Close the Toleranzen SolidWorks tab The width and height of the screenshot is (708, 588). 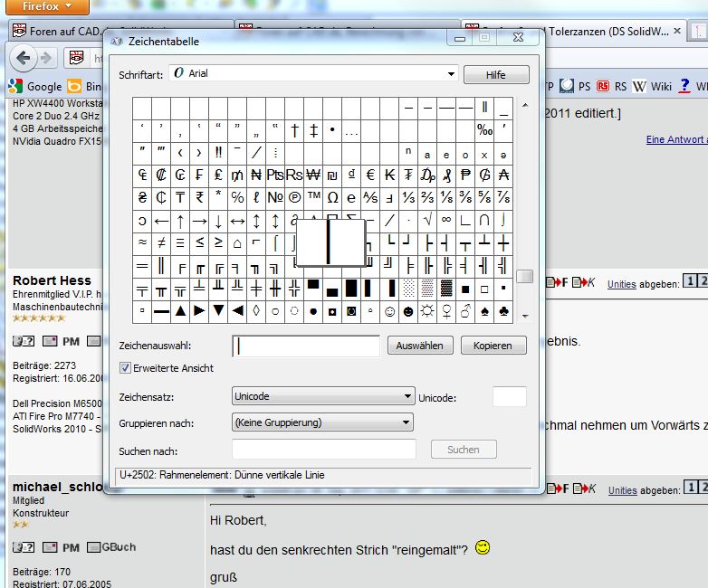coord(677,31)
